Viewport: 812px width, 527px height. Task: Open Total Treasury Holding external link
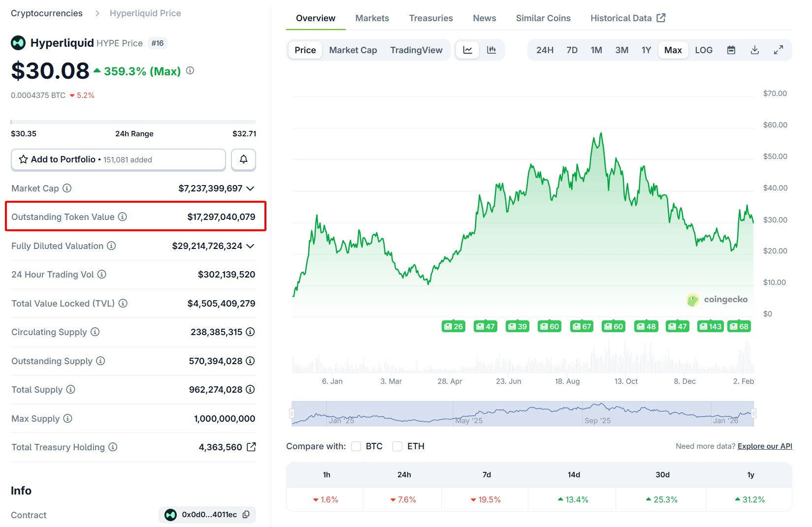[x=251, y=447]
